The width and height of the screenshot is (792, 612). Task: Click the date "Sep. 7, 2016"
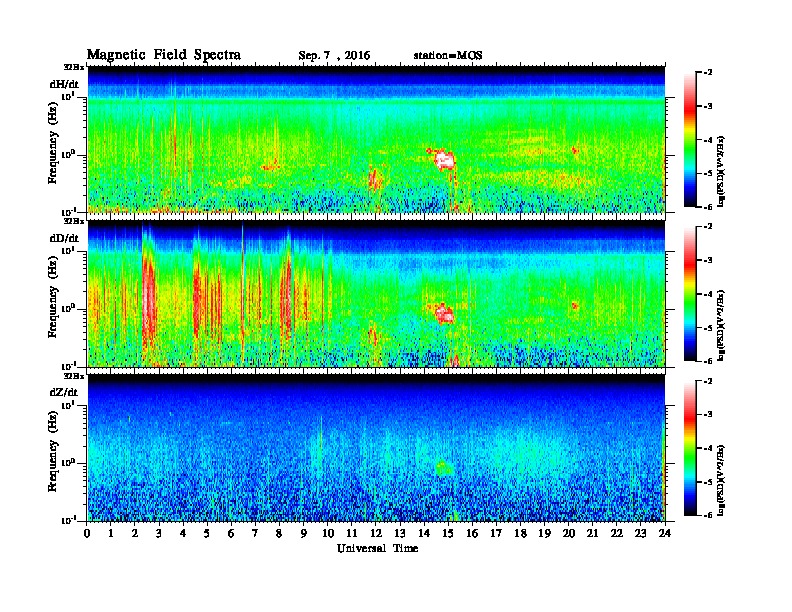coord(334,56)
